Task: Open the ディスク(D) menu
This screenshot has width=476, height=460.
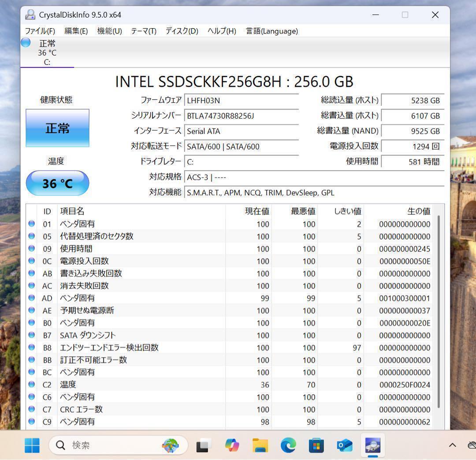Action: click(x=182, y=31)
